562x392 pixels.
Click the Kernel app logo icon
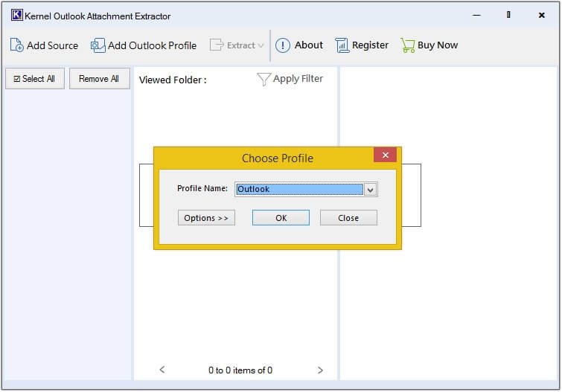tap(16, 15)
